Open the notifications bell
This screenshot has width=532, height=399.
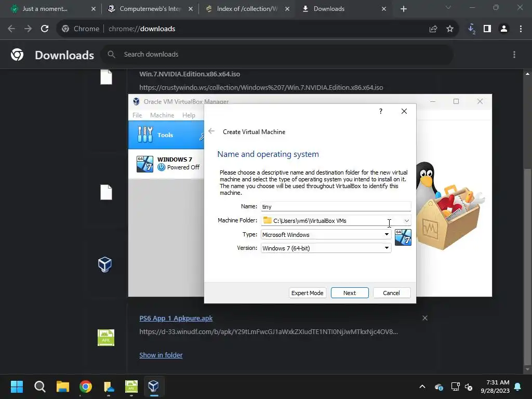pos(518,387)
